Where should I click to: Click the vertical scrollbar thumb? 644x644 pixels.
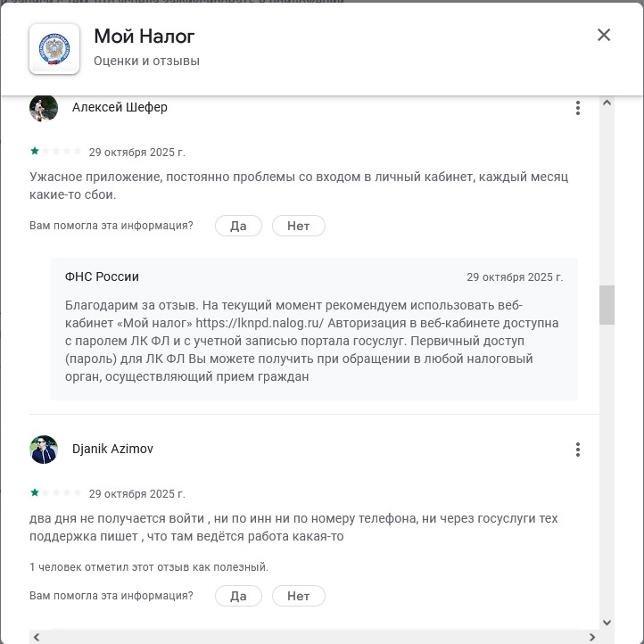(x=607, y=305)
